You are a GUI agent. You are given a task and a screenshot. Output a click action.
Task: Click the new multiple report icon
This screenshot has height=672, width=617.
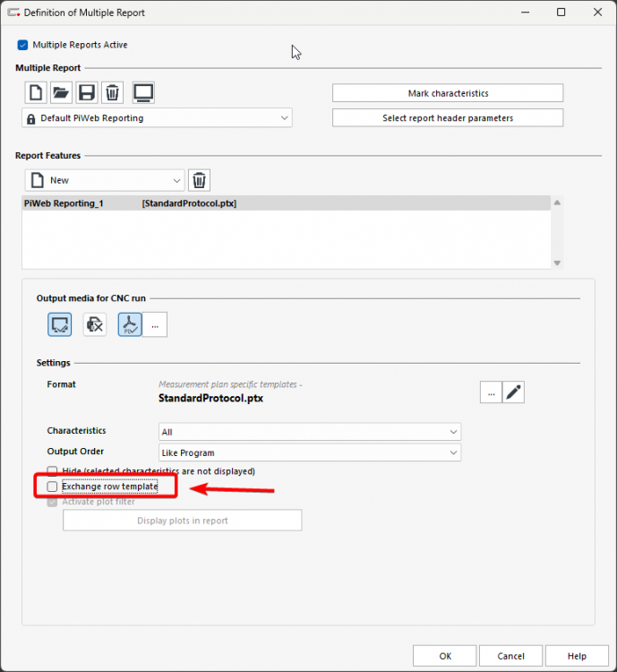click(35, 92)
